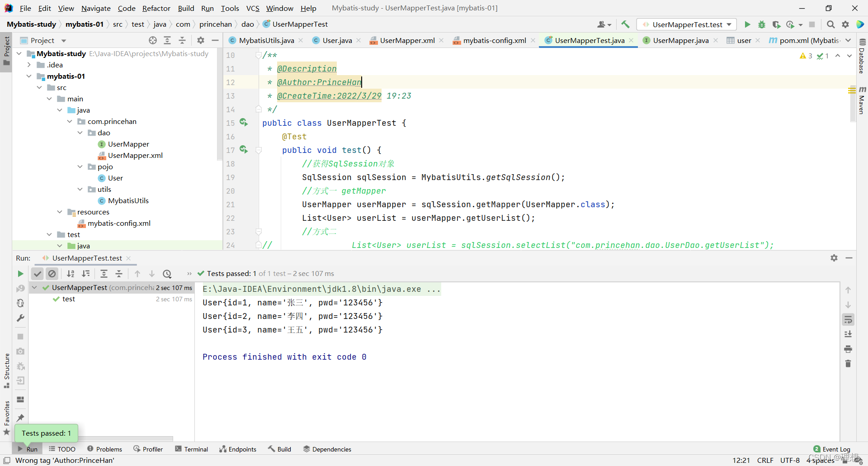Expand the .idea folder
Screen dimensions: 868x466
(29, 65)
